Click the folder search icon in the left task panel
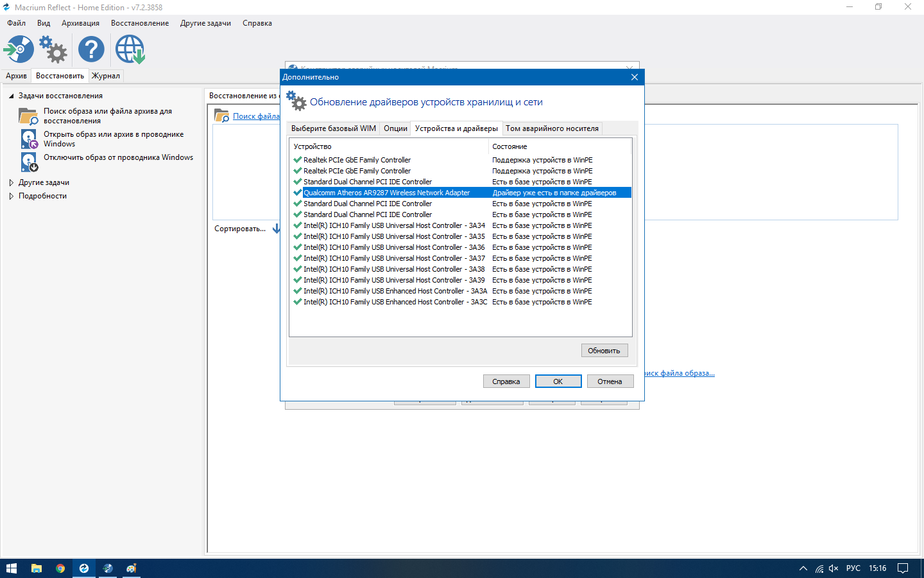This screenshot has width=924, height=578. [28, 116]
